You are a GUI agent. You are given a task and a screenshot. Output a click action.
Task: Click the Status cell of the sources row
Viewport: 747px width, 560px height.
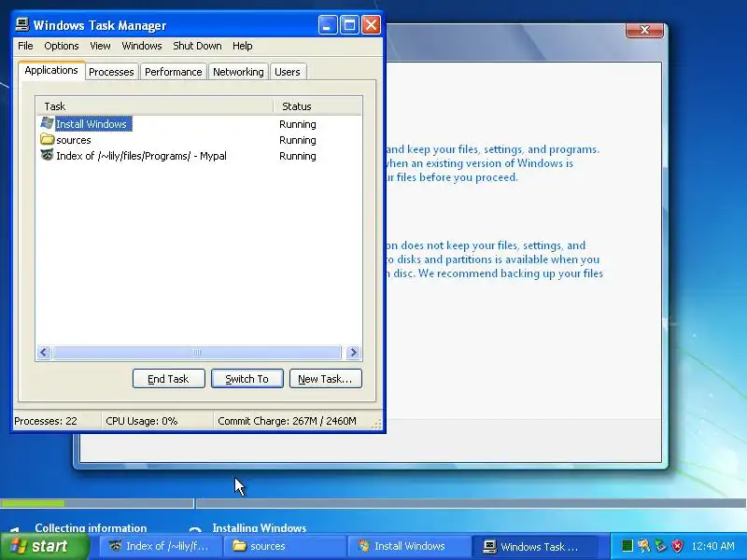tap(298, 140)
